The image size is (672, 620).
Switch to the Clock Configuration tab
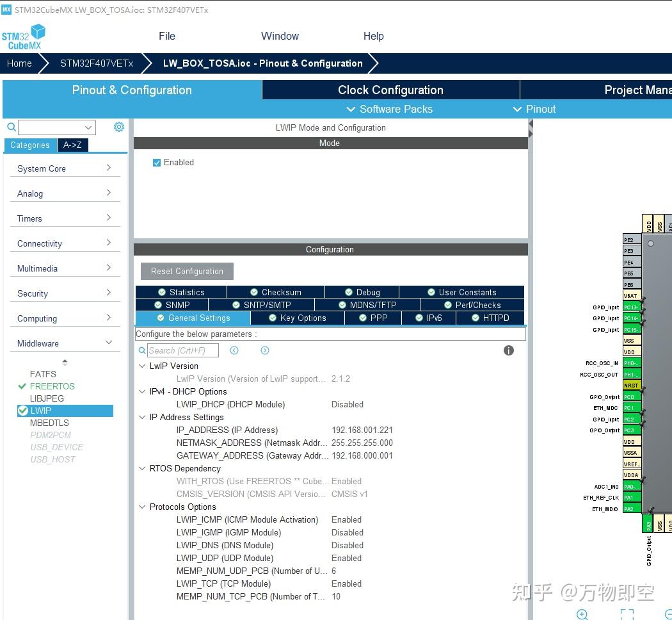click(x=390, y=90)
